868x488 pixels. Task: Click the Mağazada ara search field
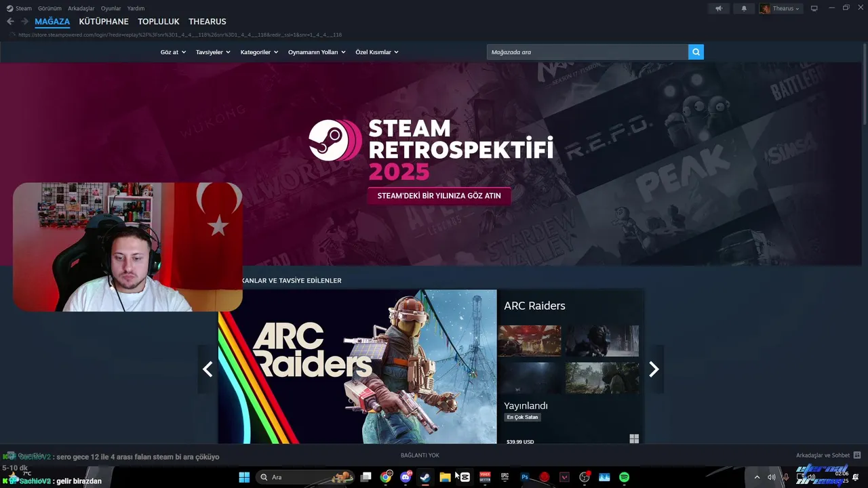click(x=587, y=52)
